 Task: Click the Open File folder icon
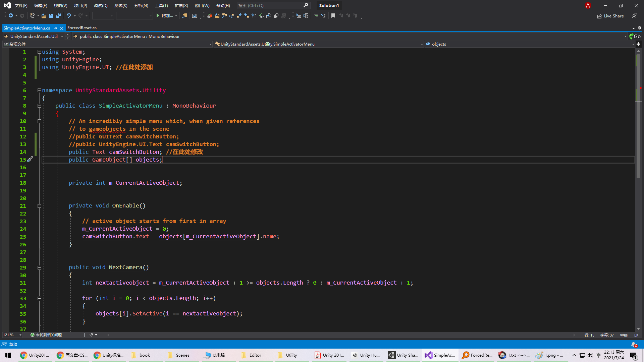pos(44,16)
